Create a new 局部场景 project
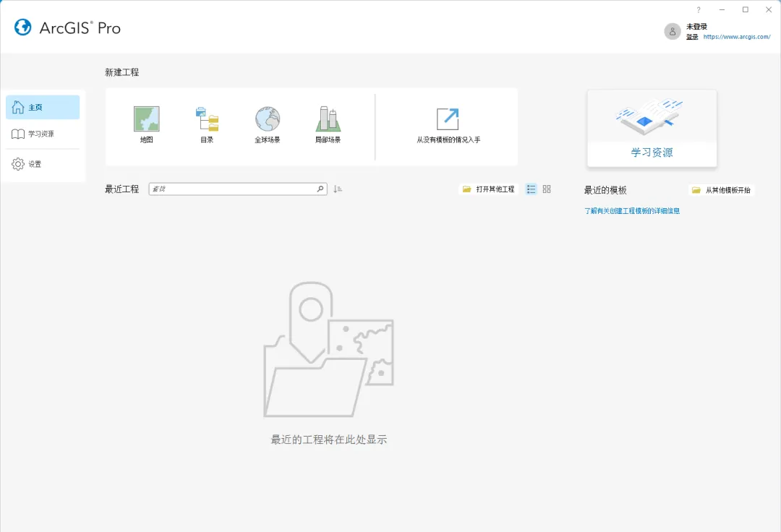Screen dimensions: 781x532 point(328,125)
